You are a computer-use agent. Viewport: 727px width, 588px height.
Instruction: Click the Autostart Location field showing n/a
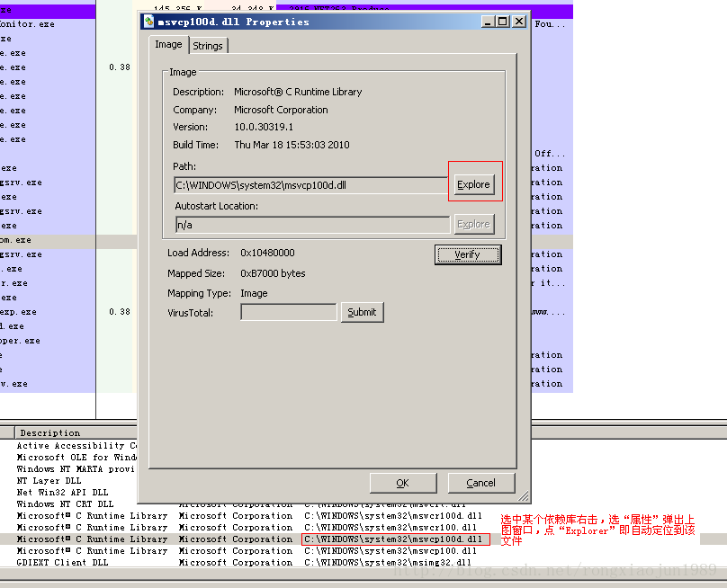coord(312,225)
